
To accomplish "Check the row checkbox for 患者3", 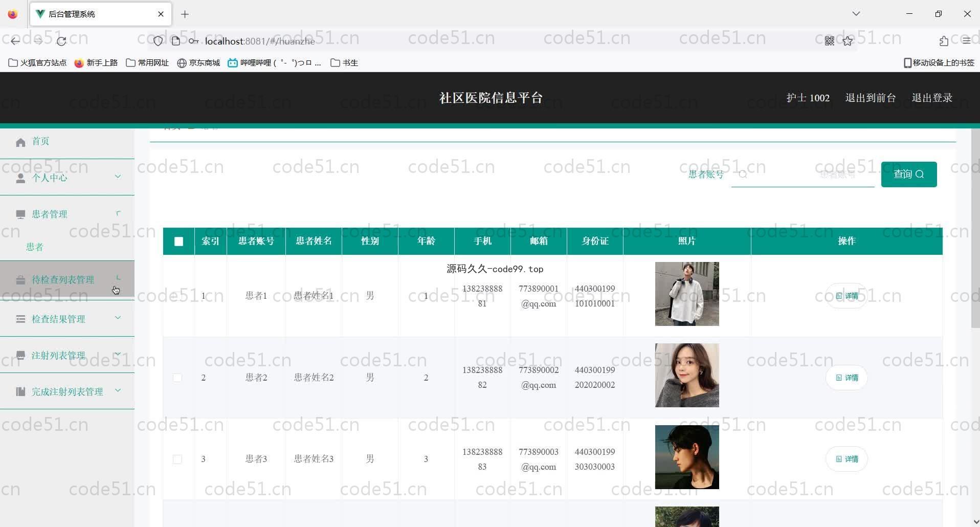I will coord(177,459).
